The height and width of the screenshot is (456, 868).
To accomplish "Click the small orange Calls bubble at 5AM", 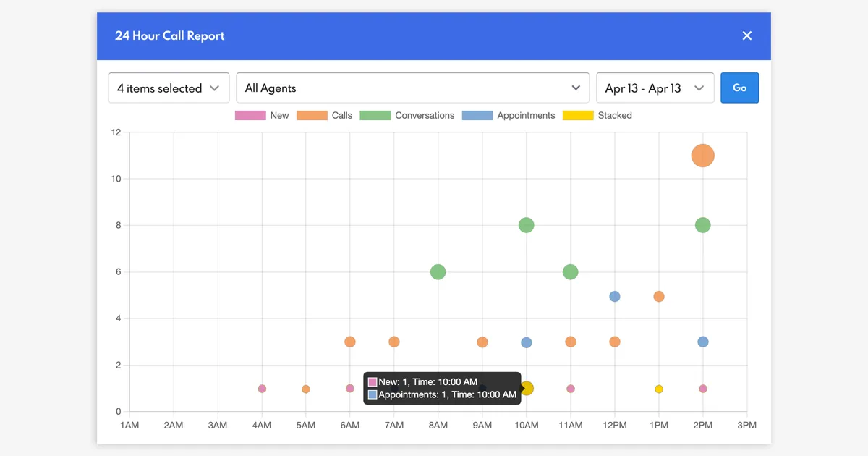I will 306,389.
